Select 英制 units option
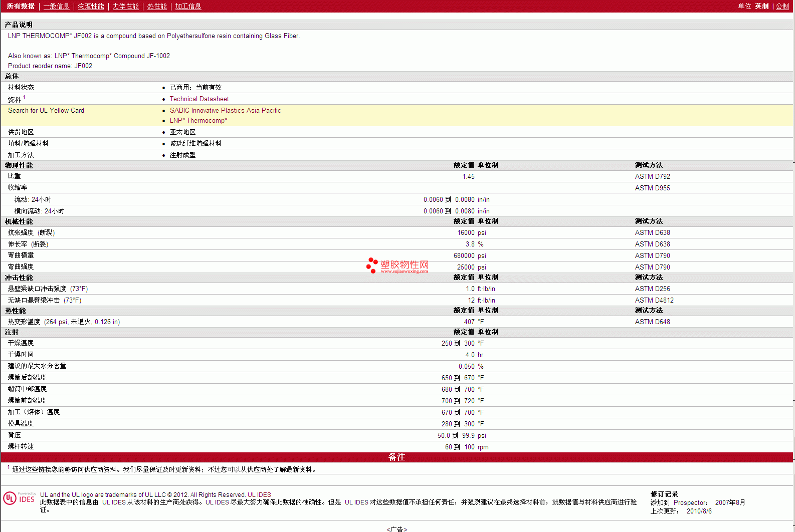This screenshot has height=532, width=795. click(761, 6)
